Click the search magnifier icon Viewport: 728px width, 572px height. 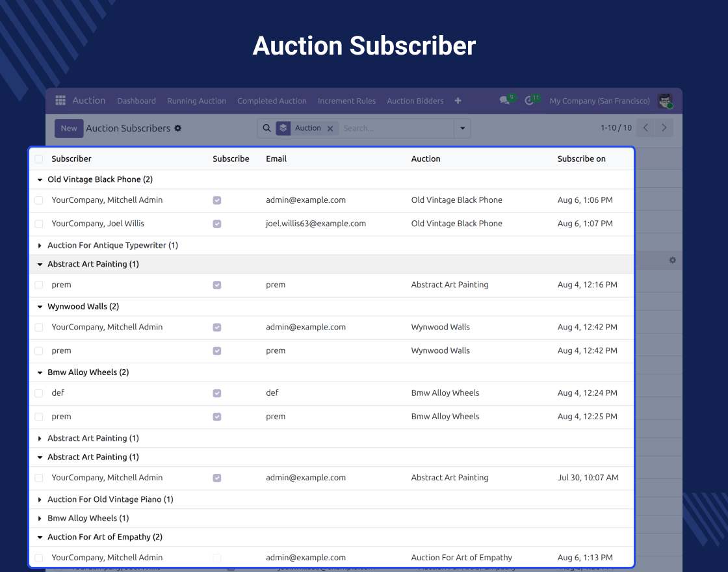point(267,128)
